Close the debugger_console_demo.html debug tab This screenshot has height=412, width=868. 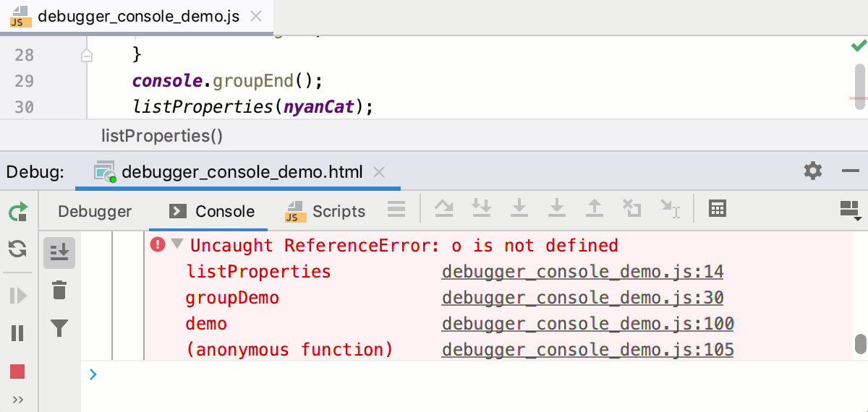378,172
